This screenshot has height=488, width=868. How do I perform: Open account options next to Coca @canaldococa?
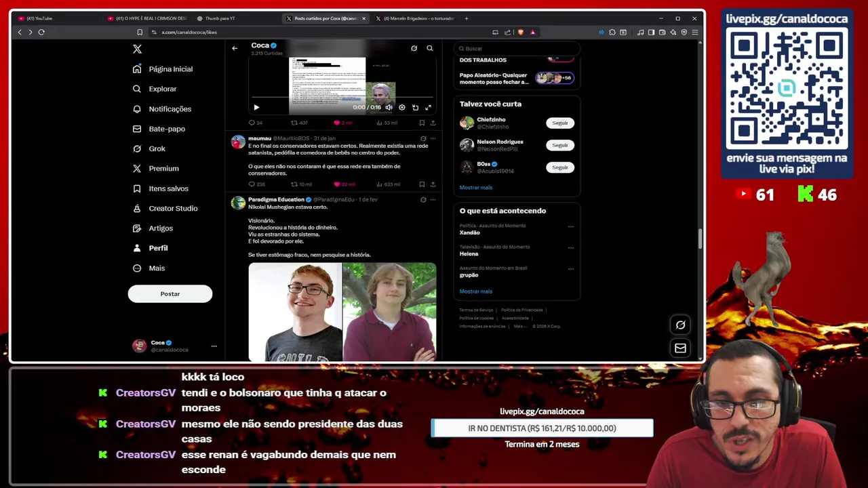pos(214,346)
